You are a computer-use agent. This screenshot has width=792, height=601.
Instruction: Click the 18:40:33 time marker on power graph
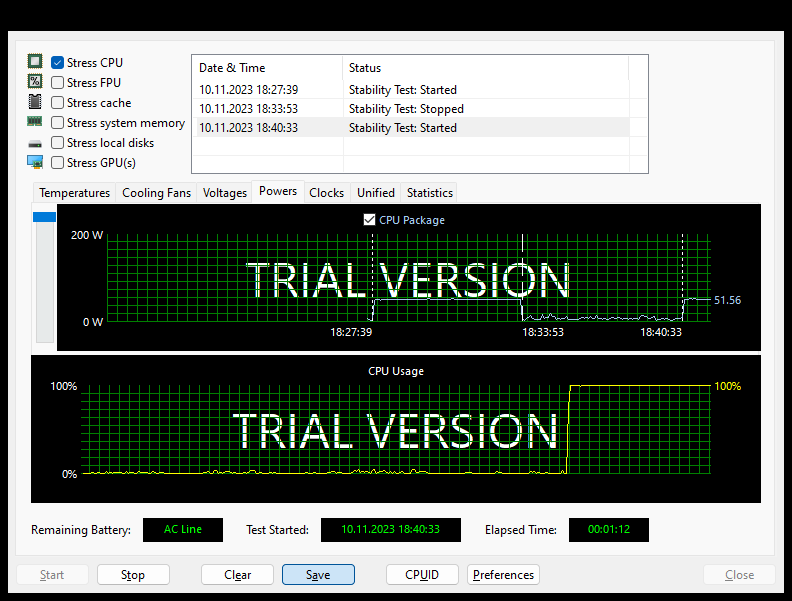[x=661, y=332]
